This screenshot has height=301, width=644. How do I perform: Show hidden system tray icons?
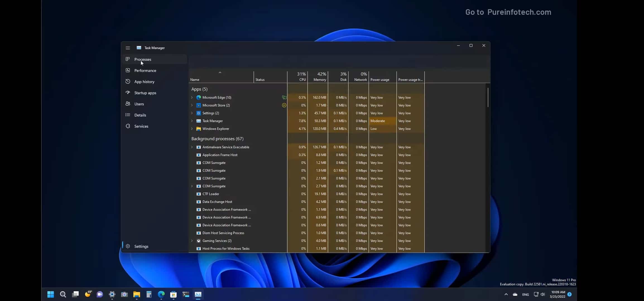[x=506, y=294]
